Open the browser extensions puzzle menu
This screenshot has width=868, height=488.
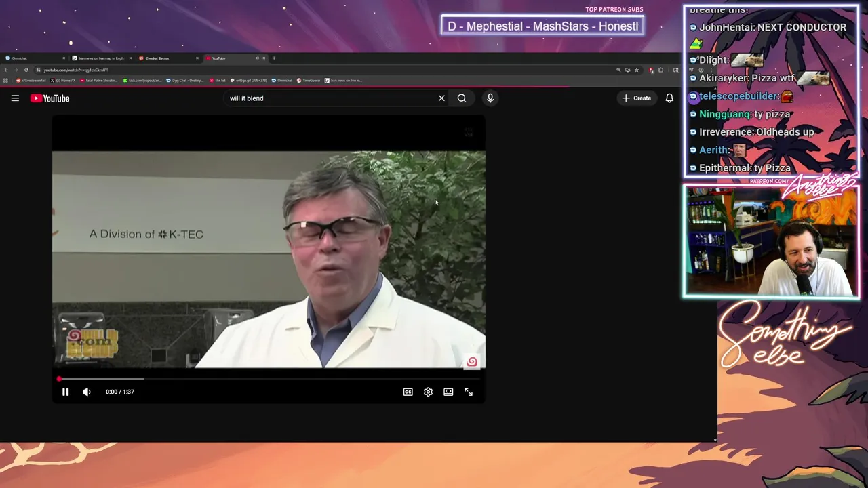click(x=660, y=70)
